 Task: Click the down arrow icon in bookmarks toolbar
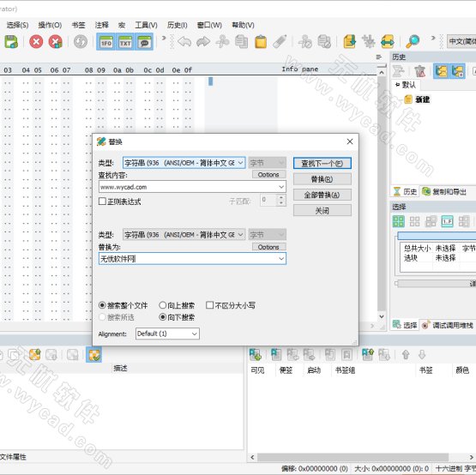tap(422, 354)
